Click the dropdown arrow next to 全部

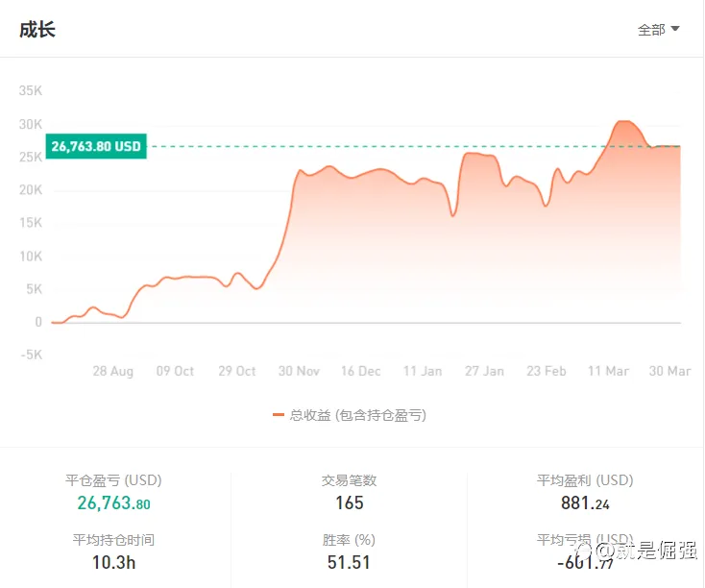(x=675, y=29)
